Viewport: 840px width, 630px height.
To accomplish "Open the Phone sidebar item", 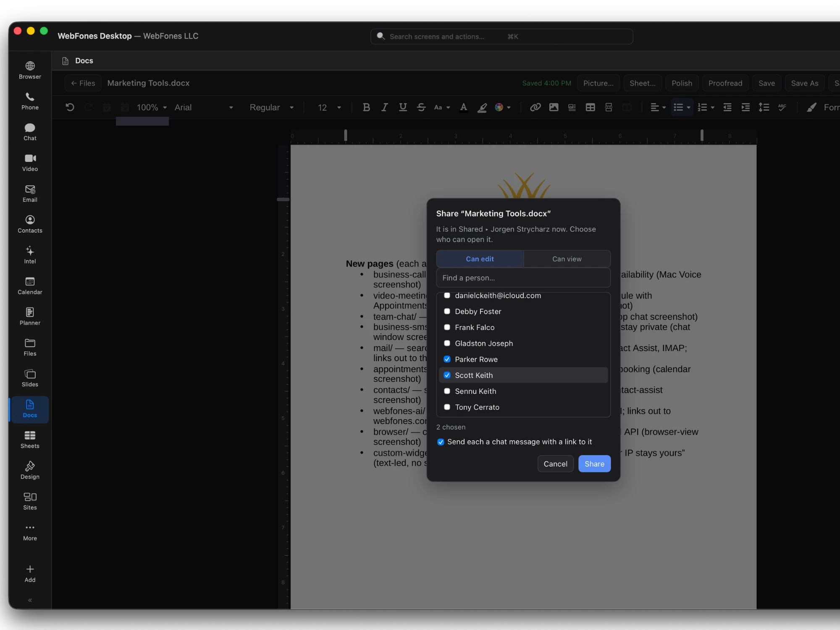I will pyautogui.click(x=30, y=101).
